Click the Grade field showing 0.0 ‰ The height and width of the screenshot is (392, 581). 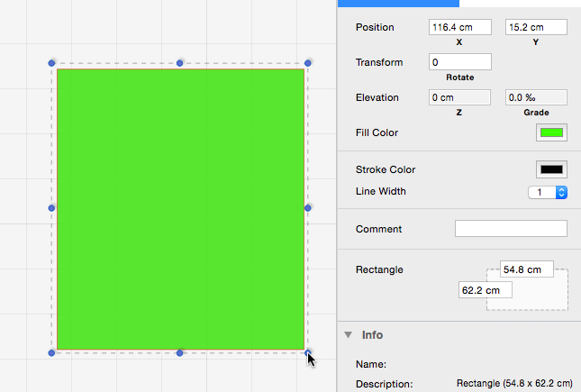[536, 97]
